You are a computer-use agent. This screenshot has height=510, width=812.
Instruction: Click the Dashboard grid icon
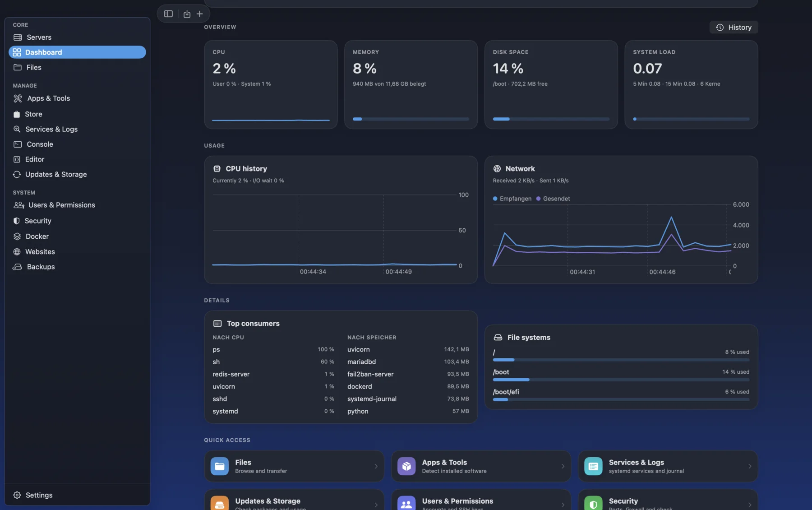tap(17, 52)
